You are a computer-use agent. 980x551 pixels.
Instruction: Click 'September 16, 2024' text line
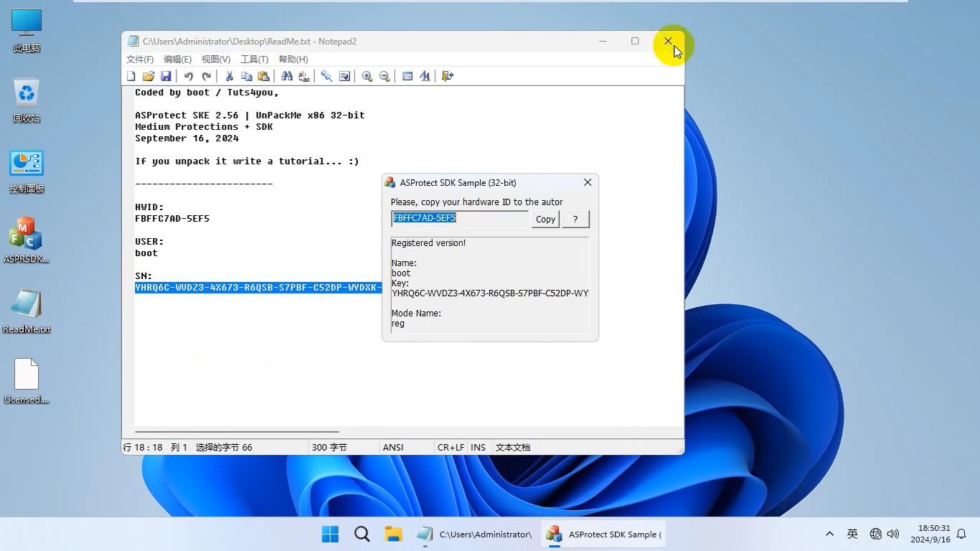(187, 138)
